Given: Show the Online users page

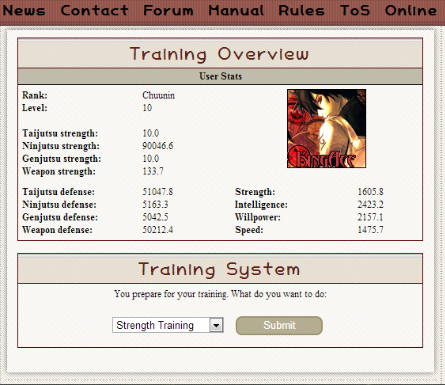Looking at the screenshot, I should point(411,11).
